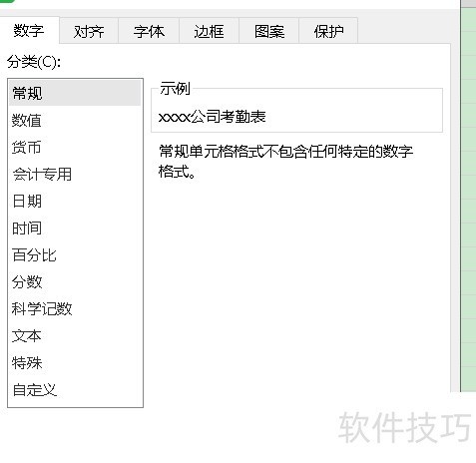Screen dimensions: 476x463
Task: Pick 会计专用 from the category list
Action: (75, 174)
